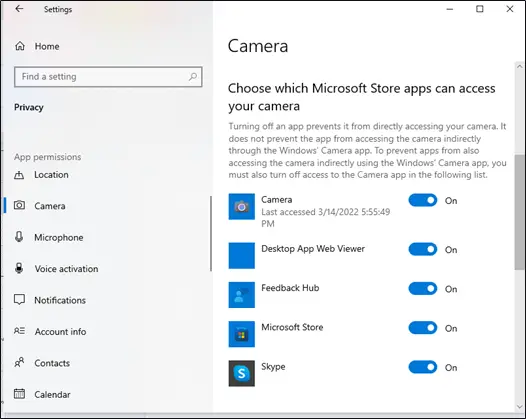Screen dimensions: 526x419
Task: Switch off Skype camera access
Action: [x=423, y=367]
